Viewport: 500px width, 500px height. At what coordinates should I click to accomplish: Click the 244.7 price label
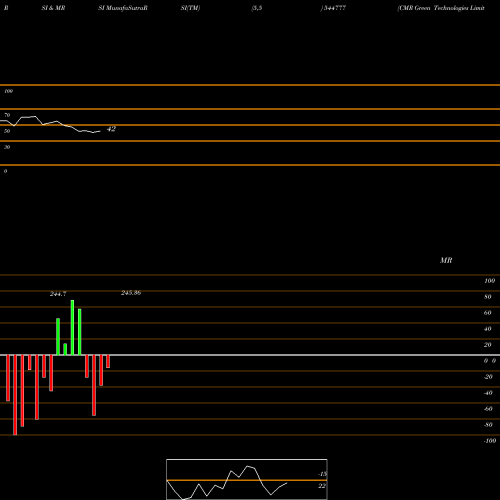pyautogui.click(x=58, y=294)
